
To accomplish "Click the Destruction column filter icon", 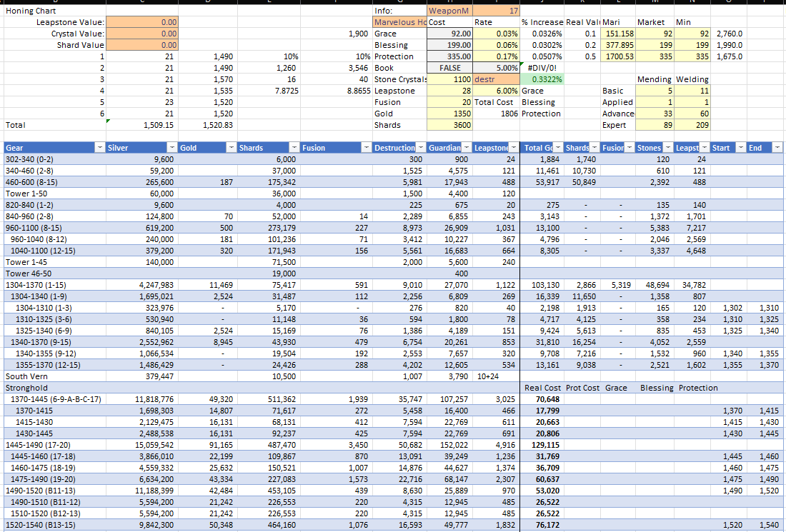I will point(419,146).
